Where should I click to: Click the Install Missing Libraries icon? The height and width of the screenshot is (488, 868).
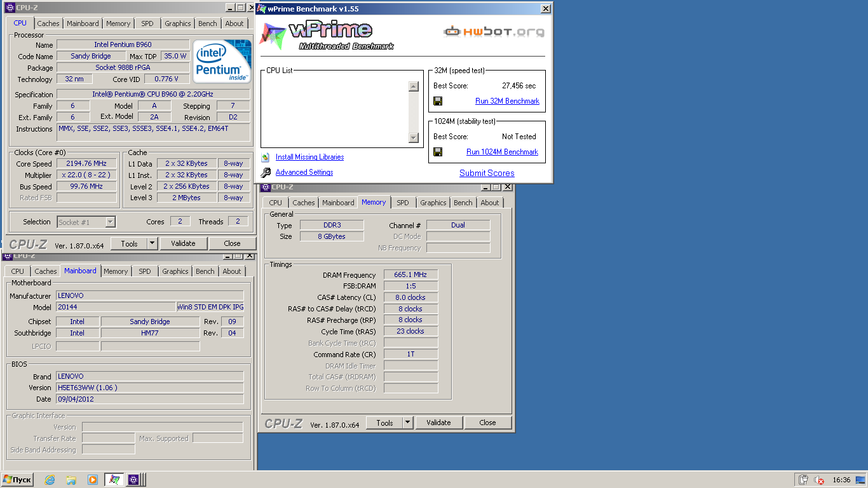click(x=266, y=157)
